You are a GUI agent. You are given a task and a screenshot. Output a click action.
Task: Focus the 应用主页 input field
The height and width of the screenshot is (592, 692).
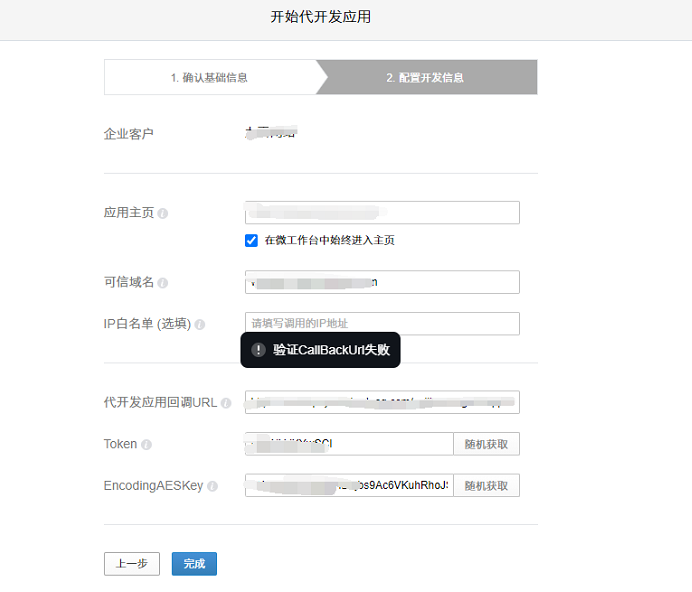381,213
